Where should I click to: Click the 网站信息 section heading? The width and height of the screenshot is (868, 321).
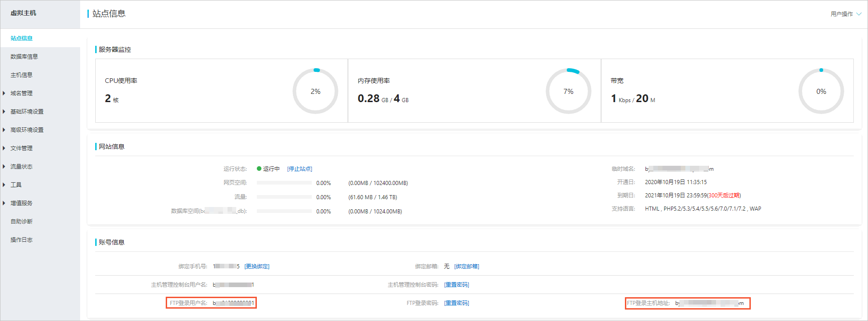coord(112,147)
